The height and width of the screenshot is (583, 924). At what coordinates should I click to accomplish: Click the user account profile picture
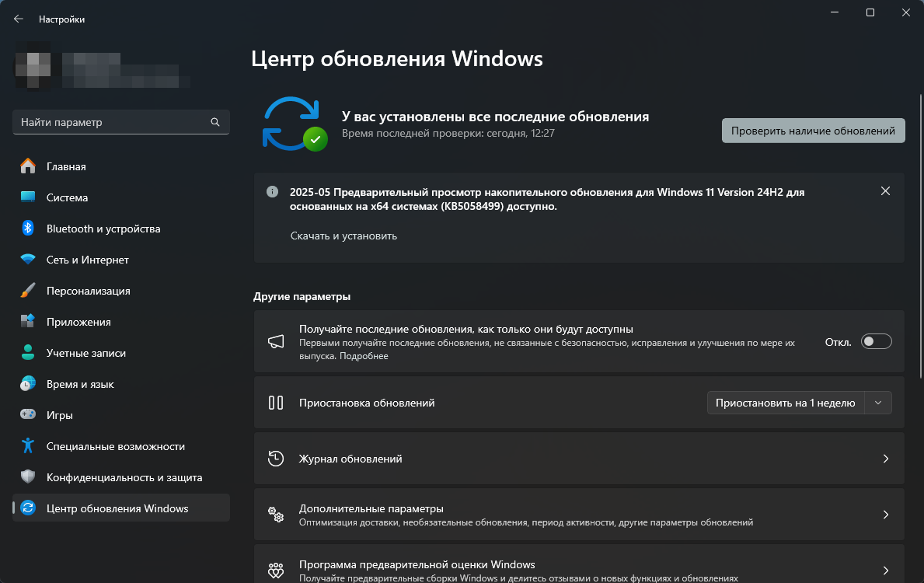click(x=33, y=65)
